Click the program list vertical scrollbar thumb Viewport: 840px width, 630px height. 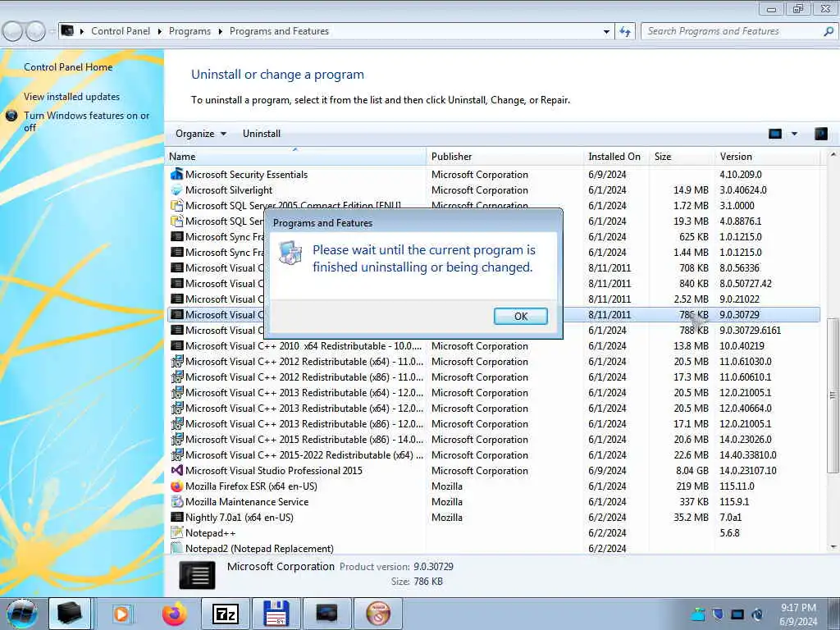click(x=832, y=395)
